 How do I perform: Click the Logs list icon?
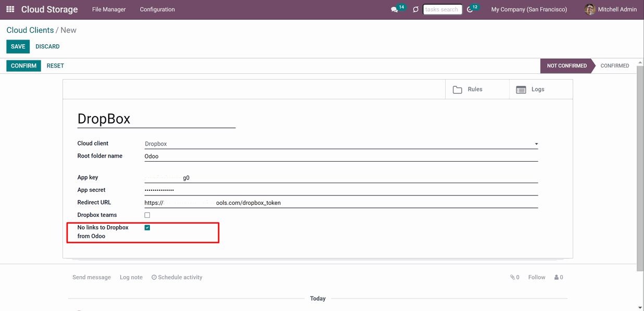[521, 90]
